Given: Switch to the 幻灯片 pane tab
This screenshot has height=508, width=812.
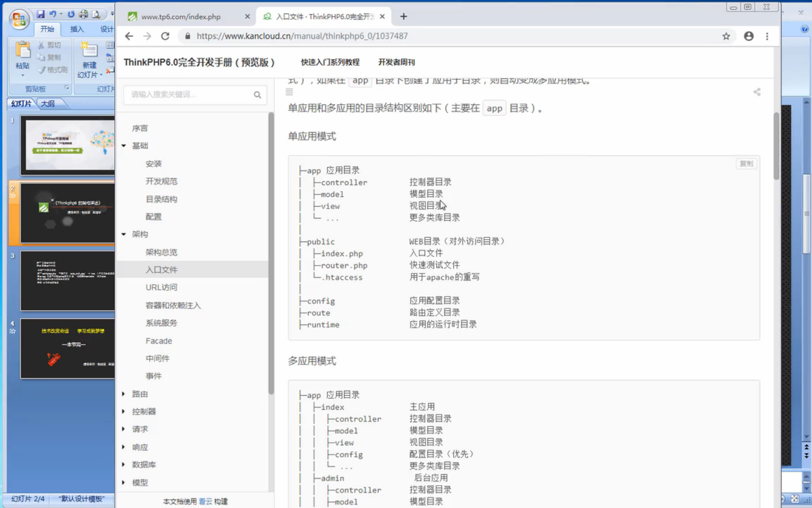Looking at the screenshot, I should pos(21,104).
